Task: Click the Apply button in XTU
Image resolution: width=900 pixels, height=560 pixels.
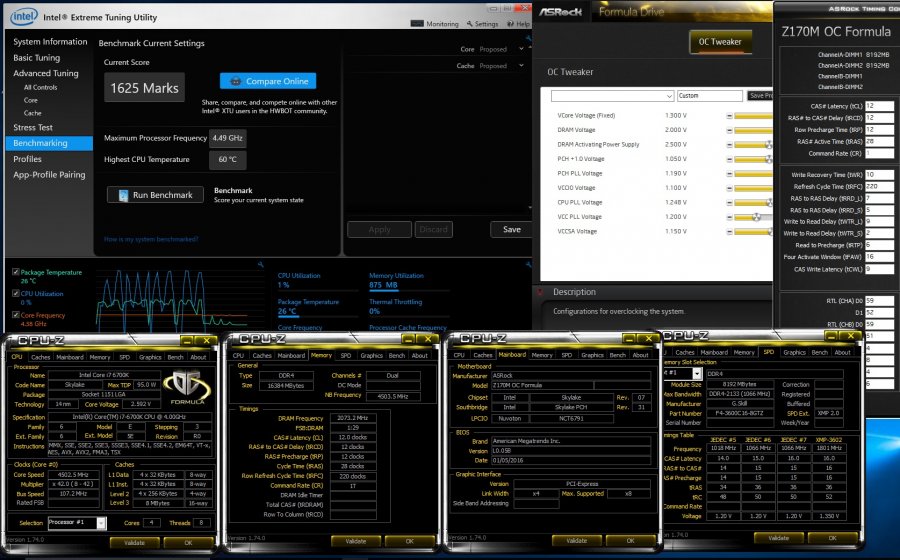Action: 379,230
